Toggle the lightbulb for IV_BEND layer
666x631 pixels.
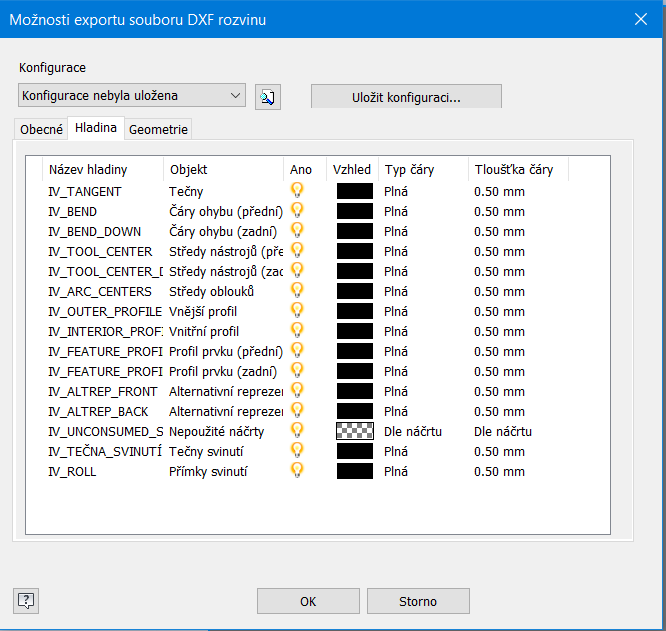297,210
